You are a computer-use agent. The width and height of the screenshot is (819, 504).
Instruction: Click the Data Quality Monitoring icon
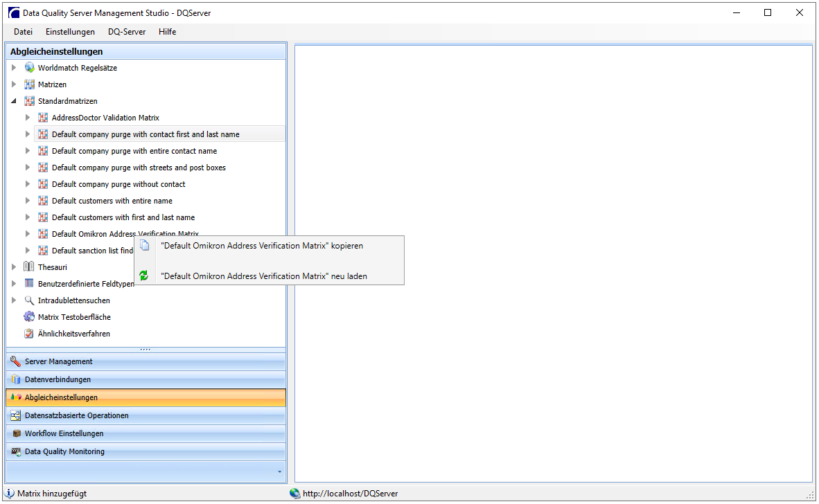point(16,451)
